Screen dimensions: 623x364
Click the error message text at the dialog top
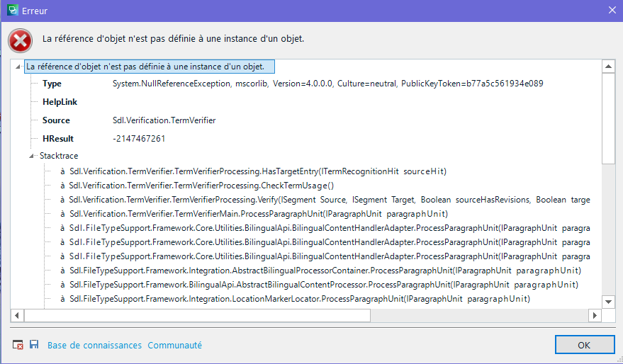[173, 39]
